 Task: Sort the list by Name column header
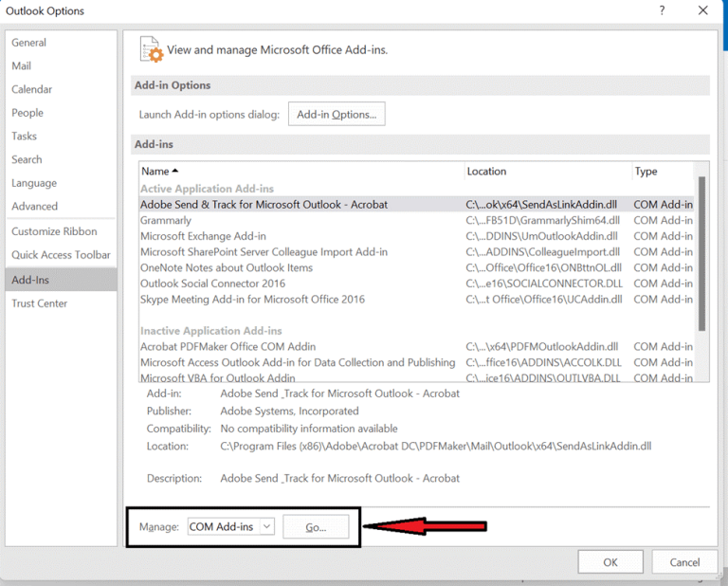click(x=159, y=172)
